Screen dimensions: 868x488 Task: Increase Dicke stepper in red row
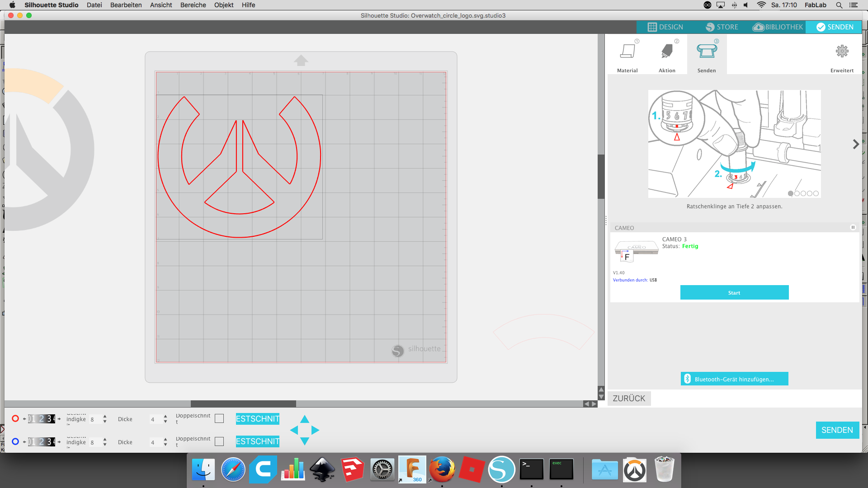165,417
